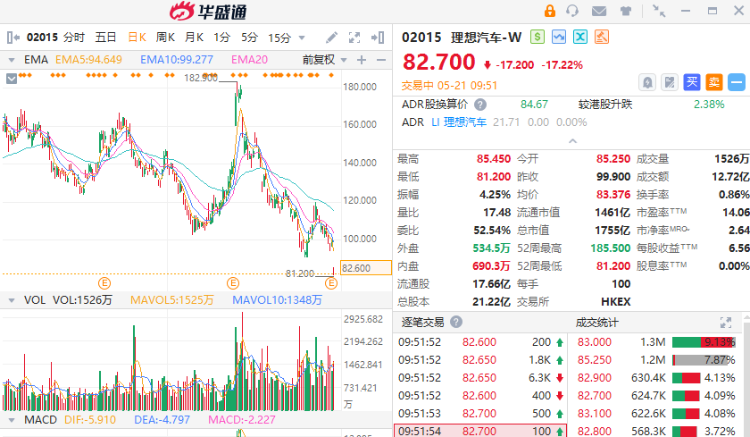Expand the MACD indicator dropdown

11,420
